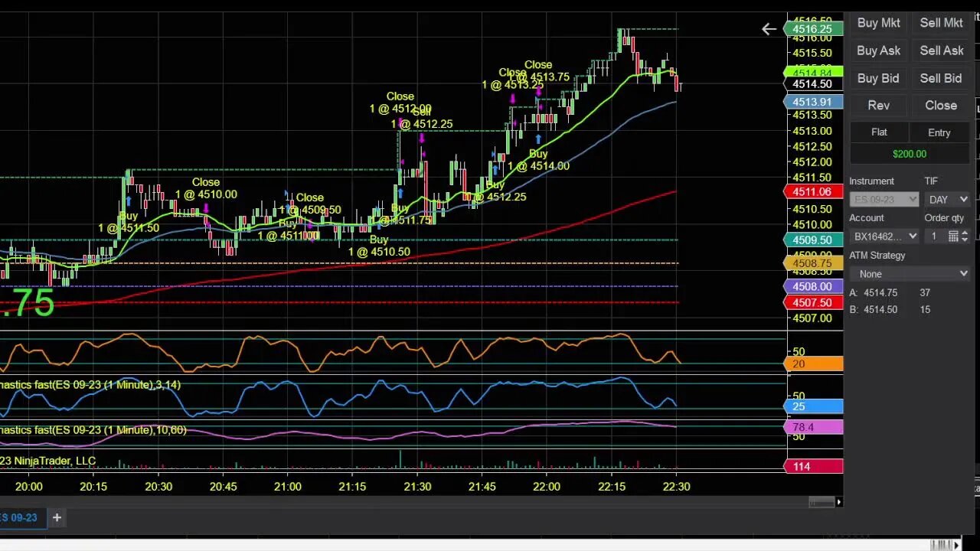Click magenta arrow below 'Close 1 @ 4510.00'
Image resolution: width=980 pixels, height=551 pixels.
207,207
